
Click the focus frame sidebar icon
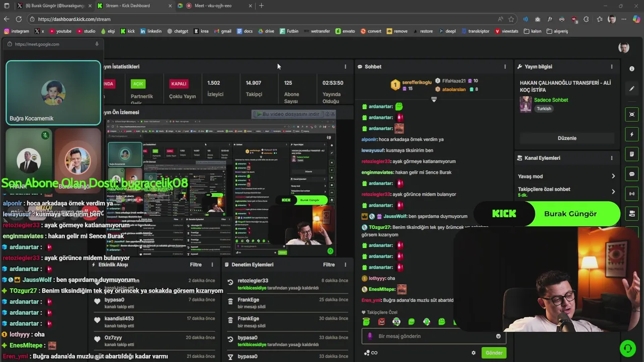632,115
